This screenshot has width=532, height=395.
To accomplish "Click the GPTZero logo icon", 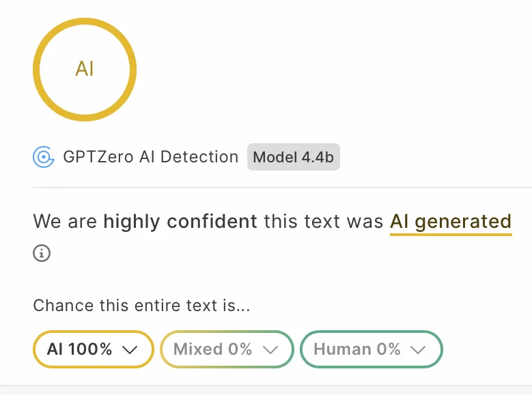I will tap(44, 157).
